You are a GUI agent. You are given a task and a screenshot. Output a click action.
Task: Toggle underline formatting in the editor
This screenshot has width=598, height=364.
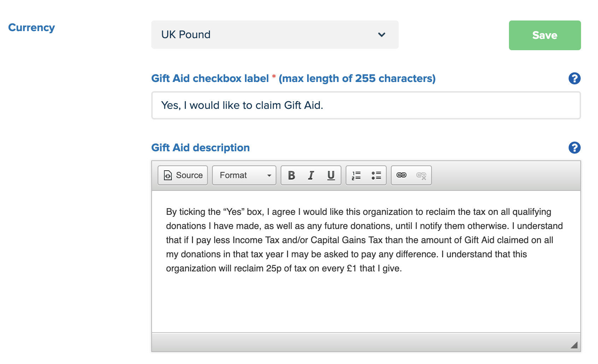[x=331, y=175]
